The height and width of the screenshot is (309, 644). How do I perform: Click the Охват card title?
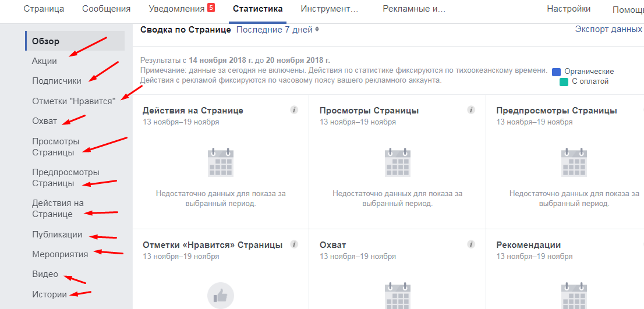pyautogui.click(x=332, y=245)
